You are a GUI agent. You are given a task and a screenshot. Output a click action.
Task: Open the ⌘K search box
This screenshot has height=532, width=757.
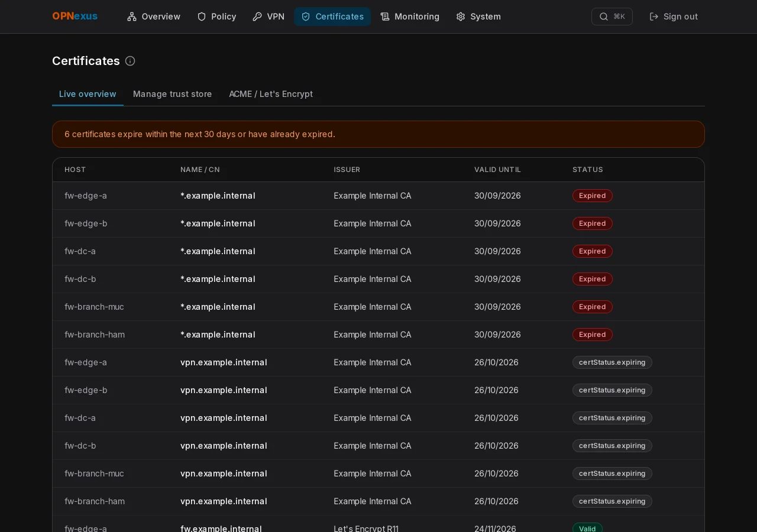point(612,17)
